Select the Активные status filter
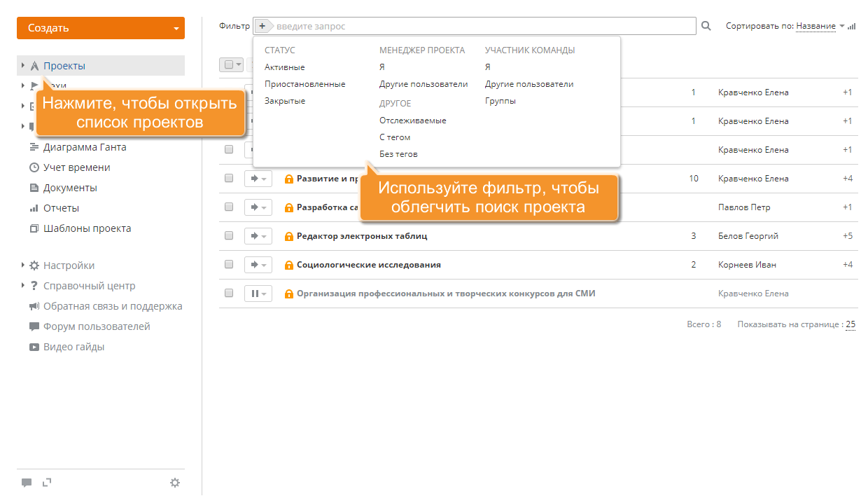 pos(284,67)
